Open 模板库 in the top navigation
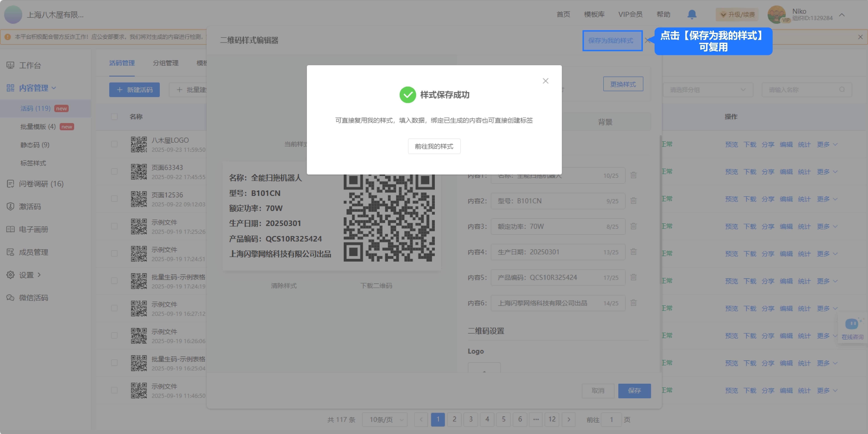The width and height of the screenshot is (868, 434). point(594,14)
